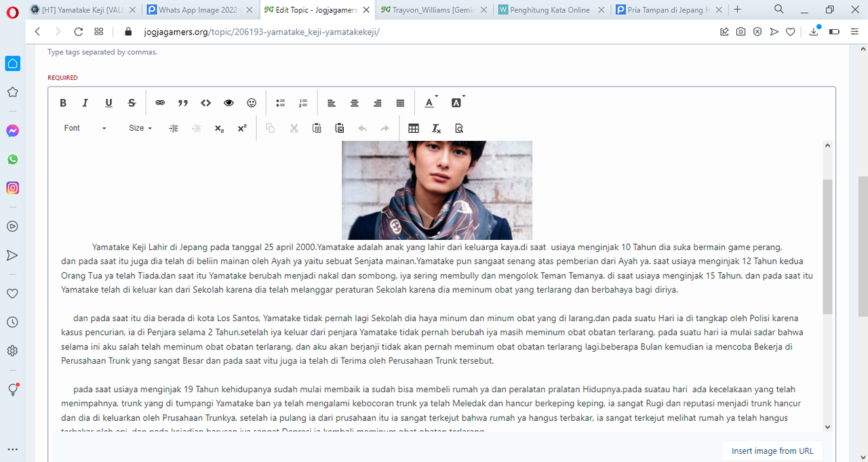Toggle italic formatting in editor
Viewport: 868px width, 462px height.
coord(85,103)
